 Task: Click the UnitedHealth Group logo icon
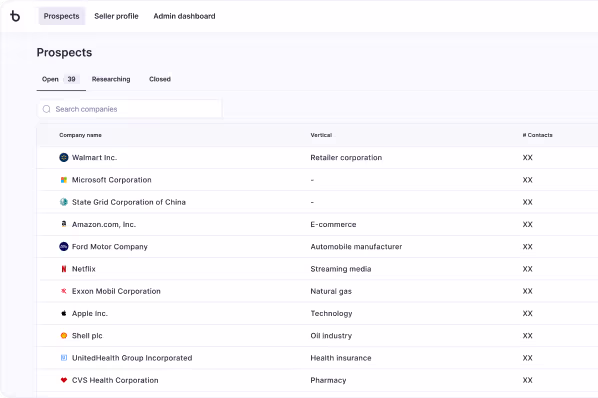tap(64, 358)
